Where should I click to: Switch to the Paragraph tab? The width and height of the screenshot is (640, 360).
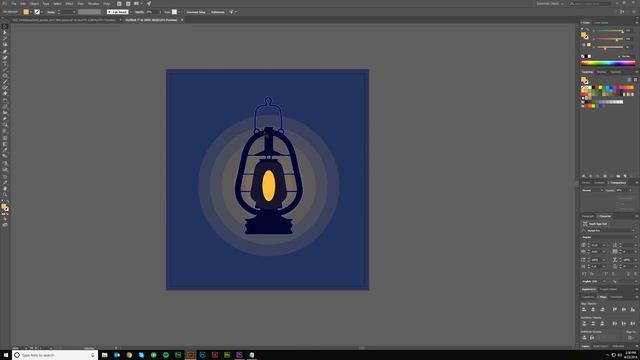click(588, 216)
